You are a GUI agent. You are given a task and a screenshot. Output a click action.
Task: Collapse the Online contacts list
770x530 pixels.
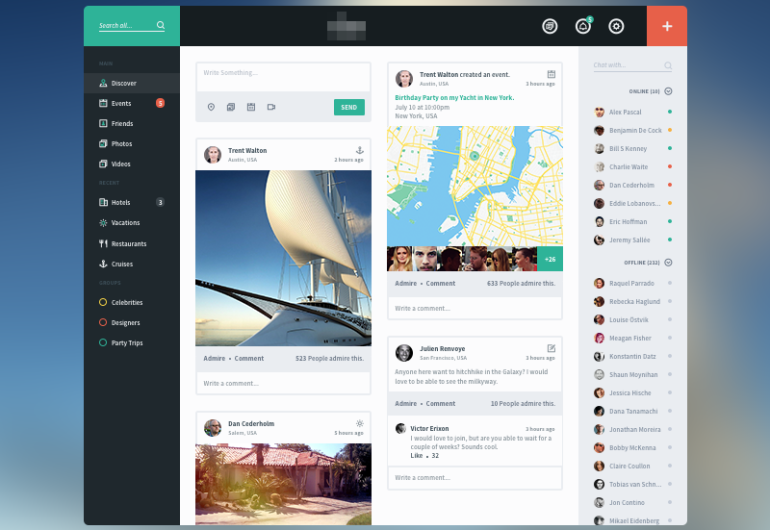[668, 91]
